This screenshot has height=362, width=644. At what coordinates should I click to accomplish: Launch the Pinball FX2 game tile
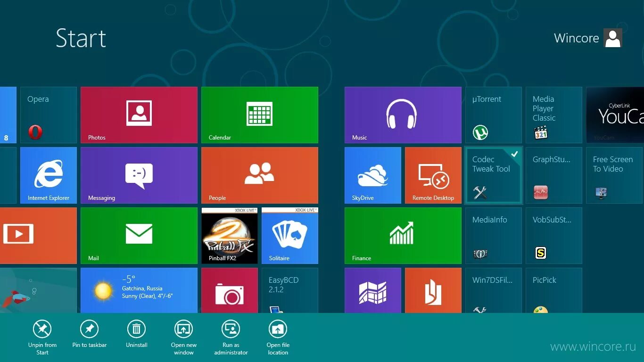tap(230, 236)
